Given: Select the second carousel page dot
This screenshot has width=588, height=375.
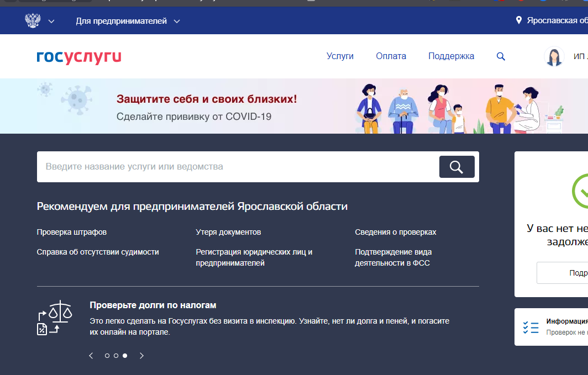Looking at the screenshot, I should [116, 356].
